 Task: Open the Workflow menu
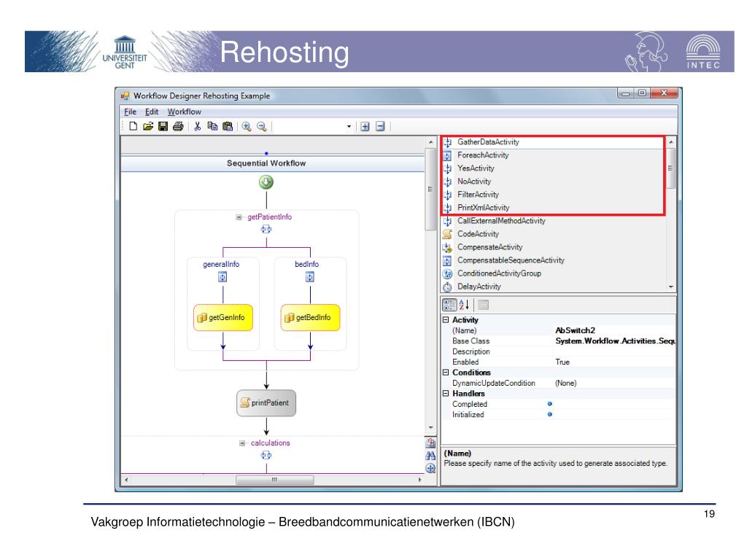[x=184, y=112]
